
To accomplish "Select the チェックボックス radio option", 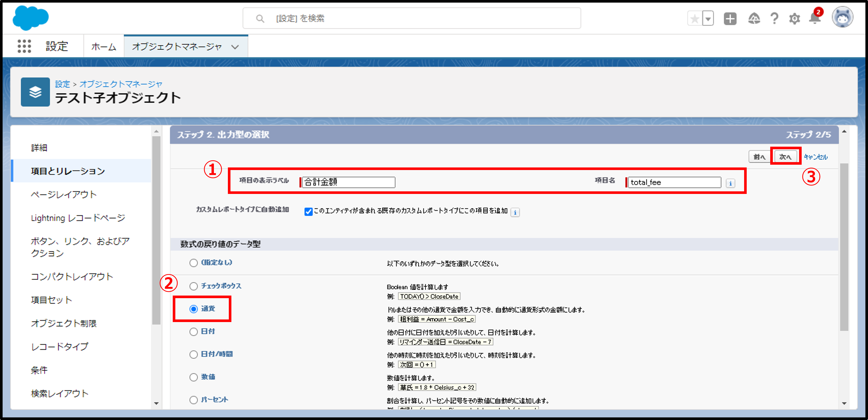I will click(193, 286).
